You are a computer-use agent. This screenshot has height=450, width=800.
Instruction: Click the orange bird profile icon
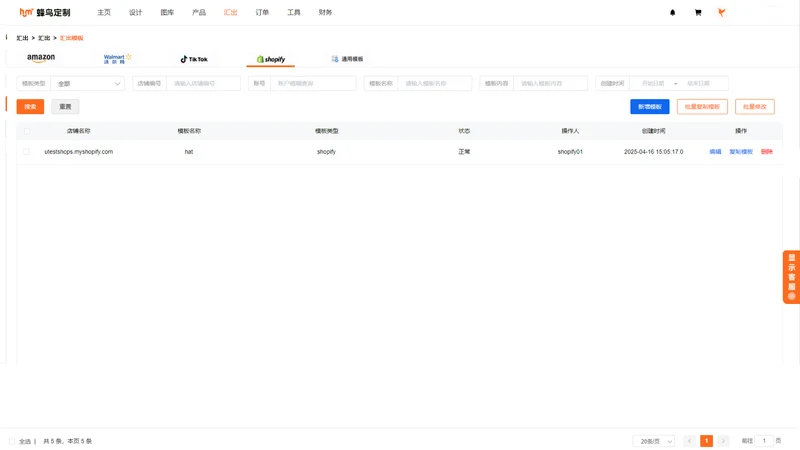point(721,13)
